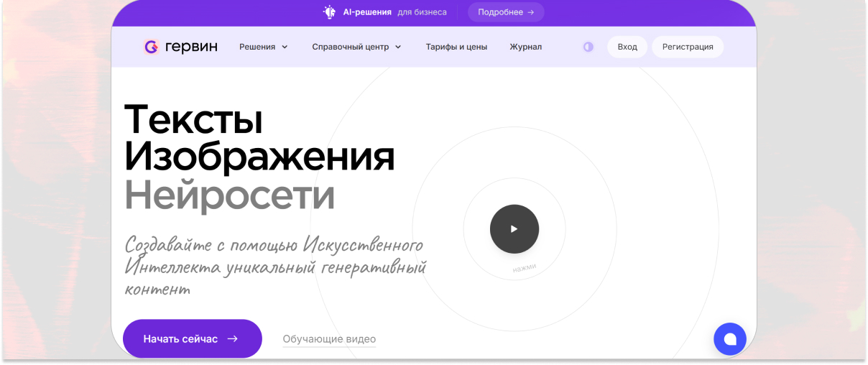The height and width of the screenshot is (365, 868).
Task: Click the гервин brand name
Action: click(191, 47)
